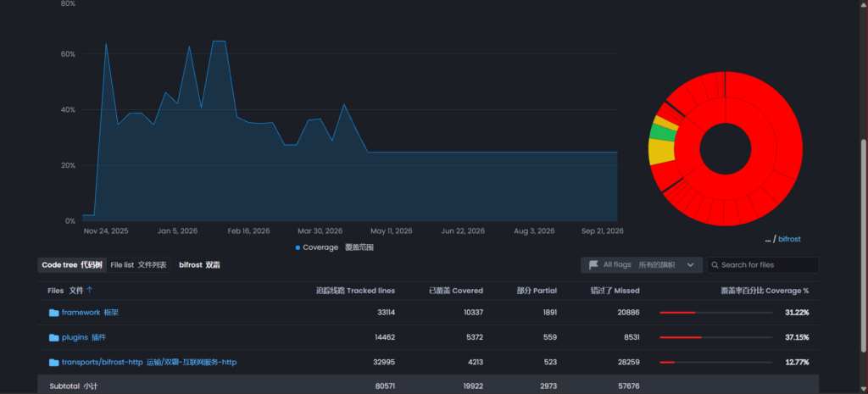
Task: Click the Jan 5, 2026 axis label
Action: tap(177, 231)
